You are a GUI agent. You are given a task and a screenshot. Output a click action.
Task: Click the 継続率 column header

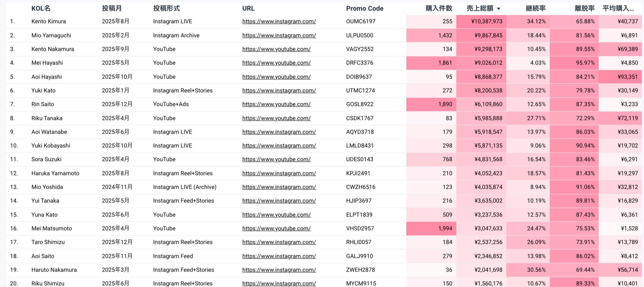tap(535, 8)
